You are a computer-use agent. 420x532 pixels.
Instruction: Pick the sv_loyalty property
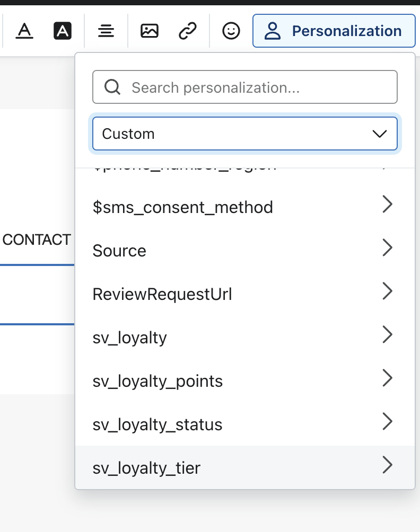click(130, 338)
